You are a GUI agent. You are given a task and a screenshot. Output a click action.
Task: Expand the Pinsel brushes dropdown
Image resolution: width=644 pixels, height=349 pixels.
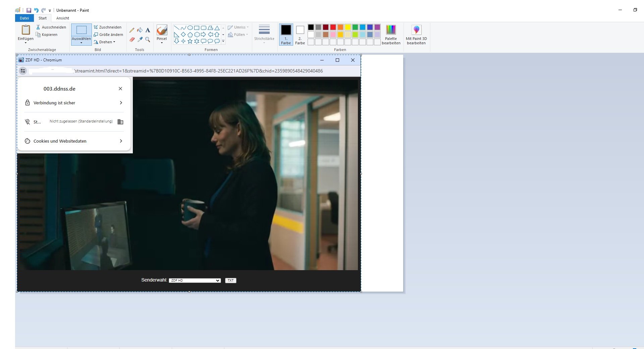[x=162, y=43]
